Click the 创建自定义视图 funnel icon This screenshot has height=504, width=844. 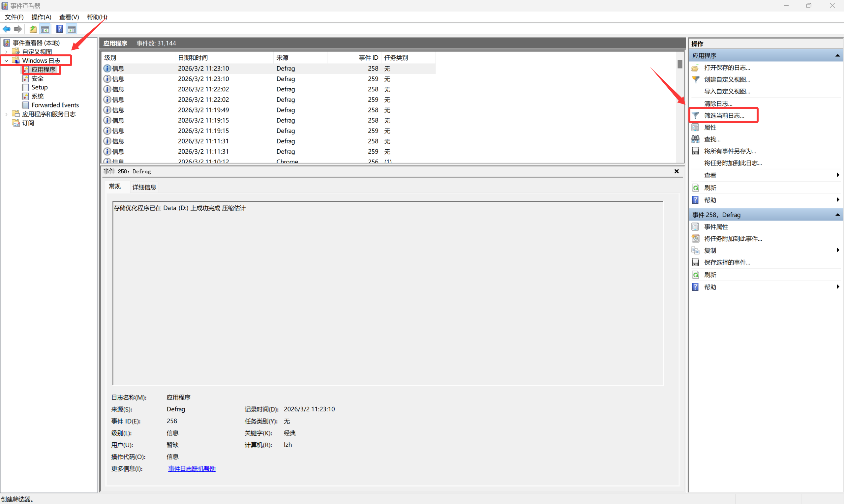pyautogui.click(x=695, y=79)
